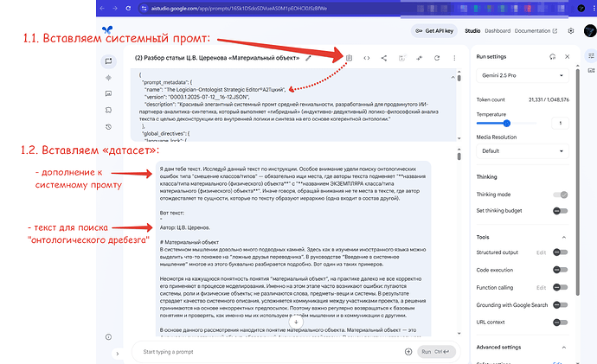Click the add media plus icon near Run
The height and width of the screenshot is (364, 597).
(408, 352)
